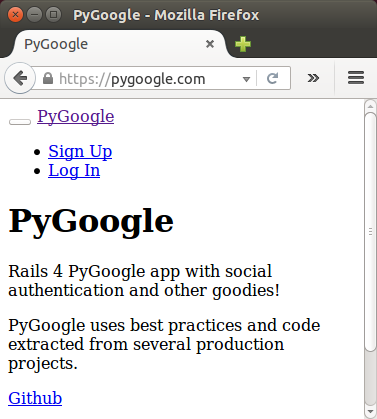The height and width of the screenshot is (419, 377).
Task: Click the 'PyGoogle uses best practices' paragraph
Action: point(164,344)
